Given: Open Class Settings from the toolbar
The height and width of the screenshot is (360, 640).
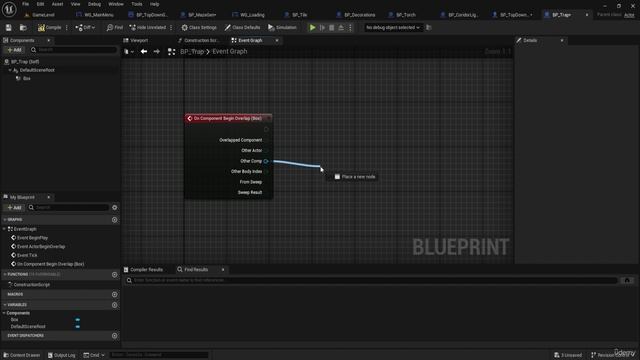Looking at the screenshot, I should (x=199, y=27).
